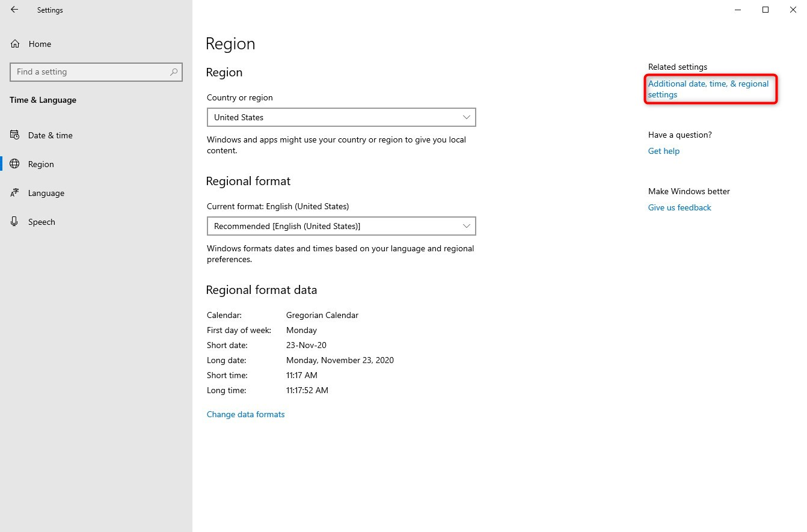Screen dimensions: 807x532
Task: Click the back arrow icon
Action: pos(14,10)
